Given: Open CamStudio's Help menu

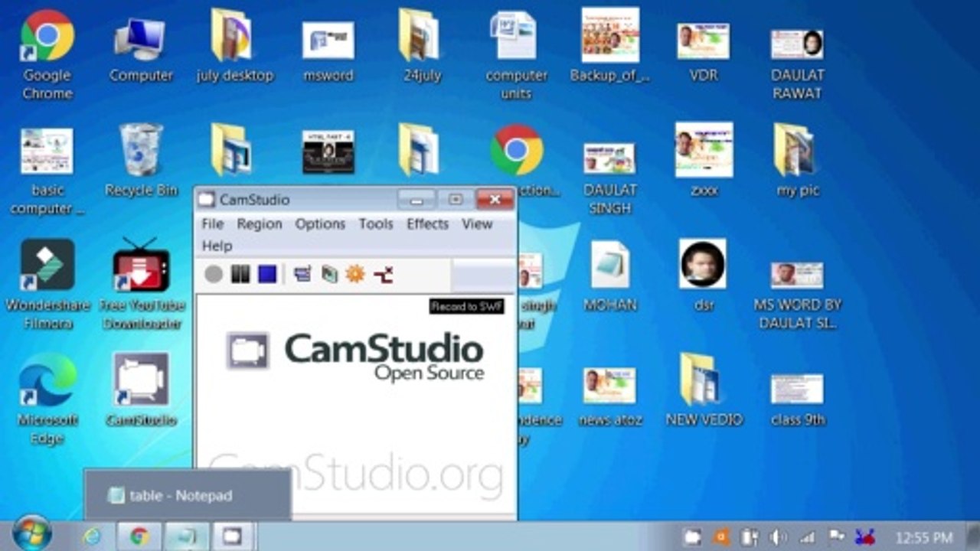Looking at the screenshot, I should pos(217,246).
